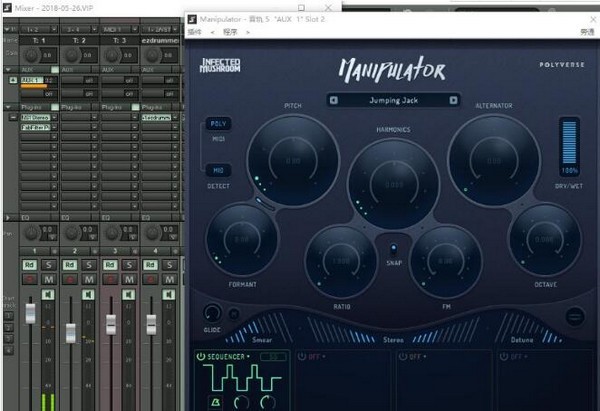Click the Rd button on channel 4
600x411 pixels.
pos(150,265)
